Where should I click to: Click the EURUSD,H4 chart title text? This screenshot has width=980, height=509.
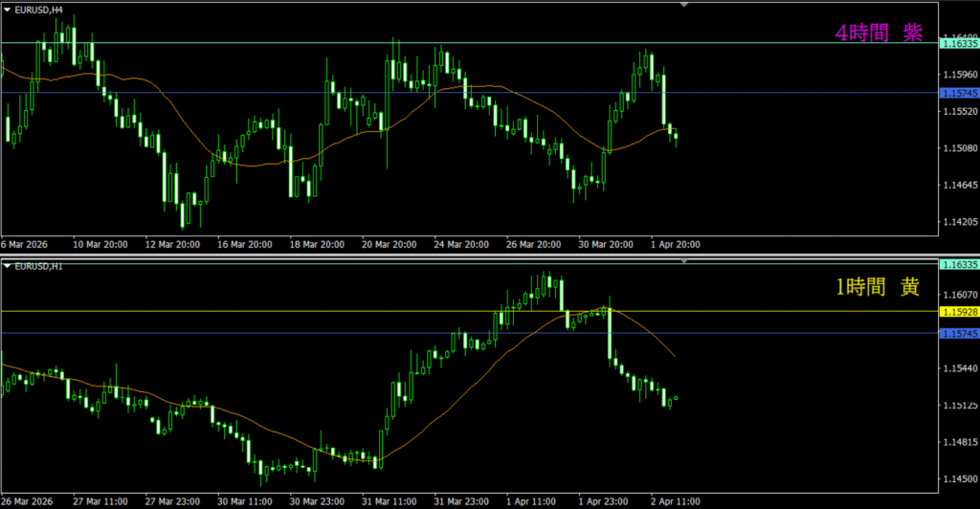[x=38, y=9]
